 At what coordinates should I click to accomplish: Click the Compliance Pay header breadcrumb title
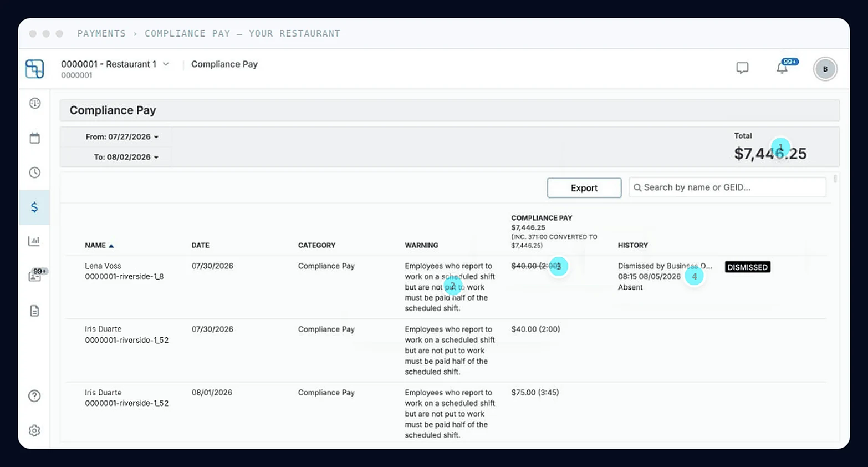[224, 64]
